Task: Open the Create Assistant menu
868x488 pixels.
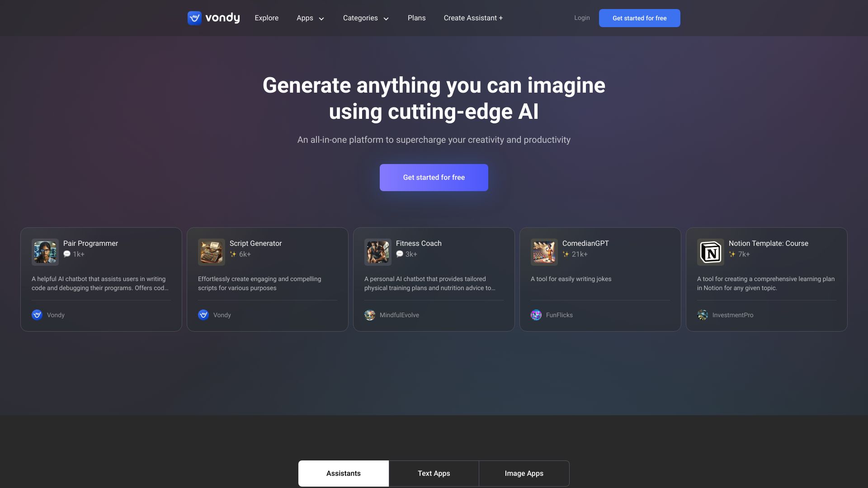Action: click(x=473, y=18)
